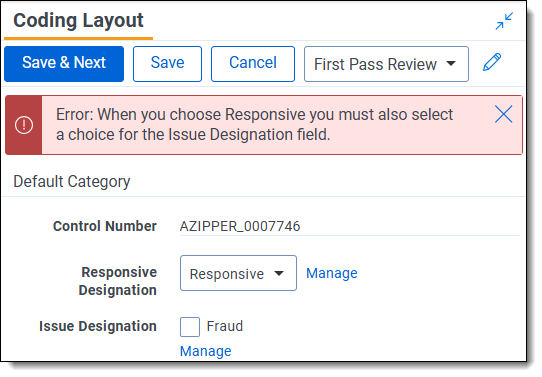The width and height of the screenshot is (542, 377).
Task: Collapse the Coding Layout panel with arrows icon
Action: [x=504, y=21]
